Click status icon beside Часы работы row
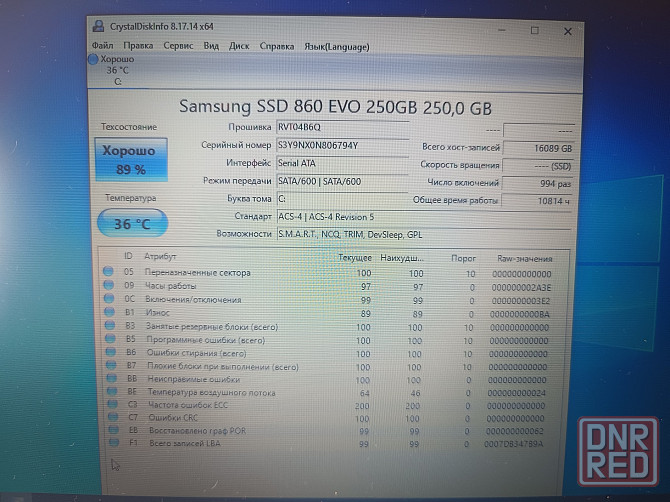670x502 pixels. coord(108,286)
